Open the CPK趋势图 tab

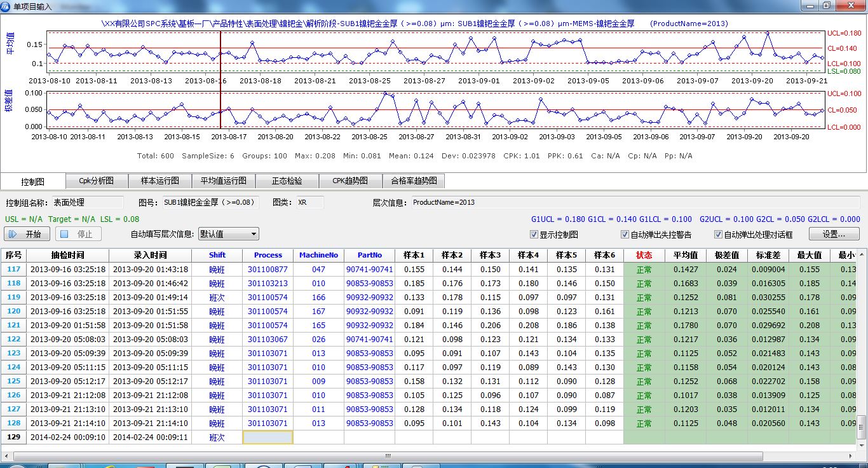[x=351, y=181]
